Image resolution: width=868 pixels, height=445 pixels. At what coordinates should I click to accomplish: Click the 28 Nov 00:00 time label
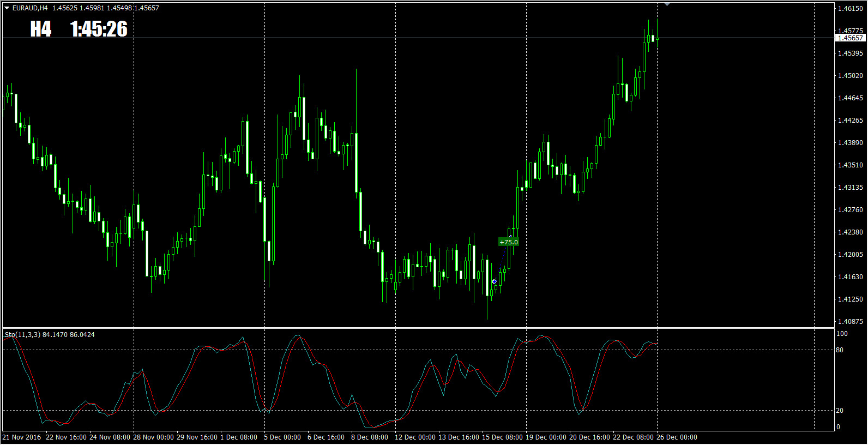(154, 437)
